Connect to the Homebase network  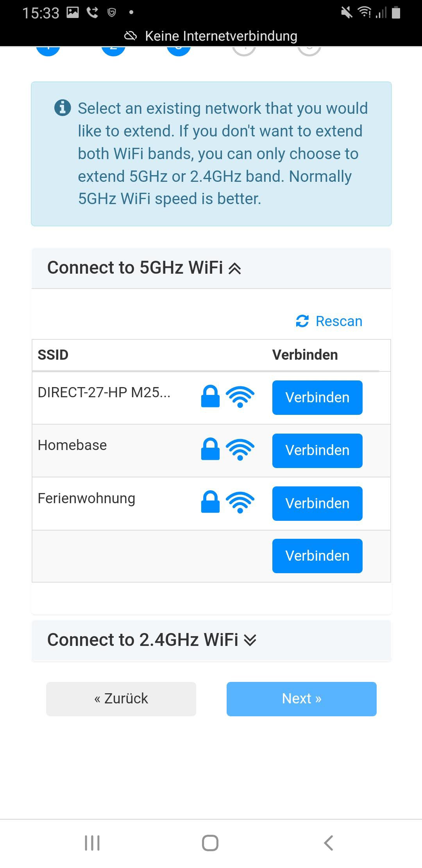click(x=317, y=450)
